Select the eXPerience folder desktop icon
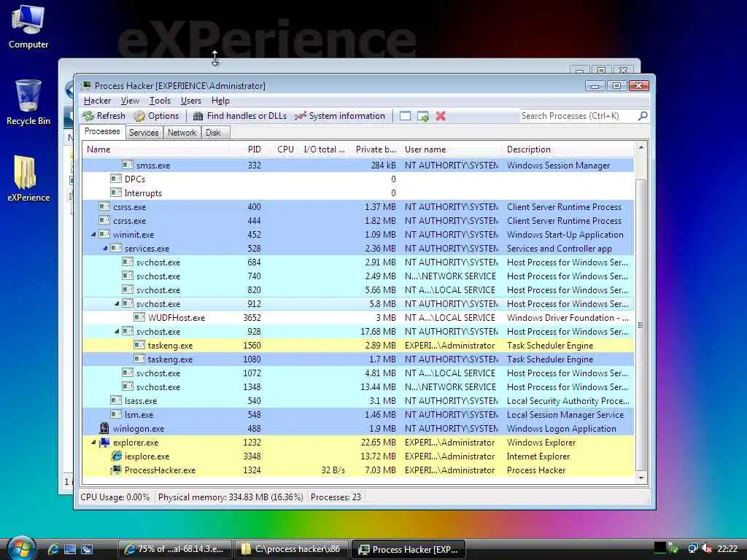This screenshot has width=747, height=560. click(x=28, y=179)
